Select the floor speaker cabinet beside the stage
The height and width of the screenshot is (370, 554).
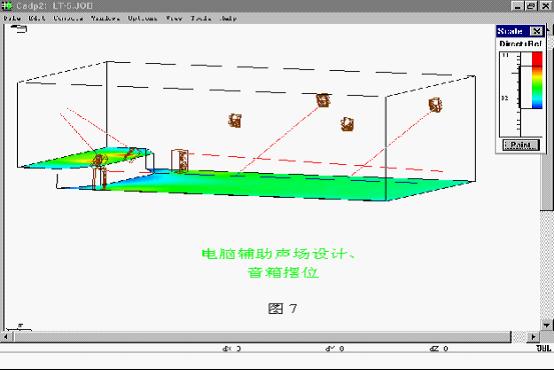180,161
